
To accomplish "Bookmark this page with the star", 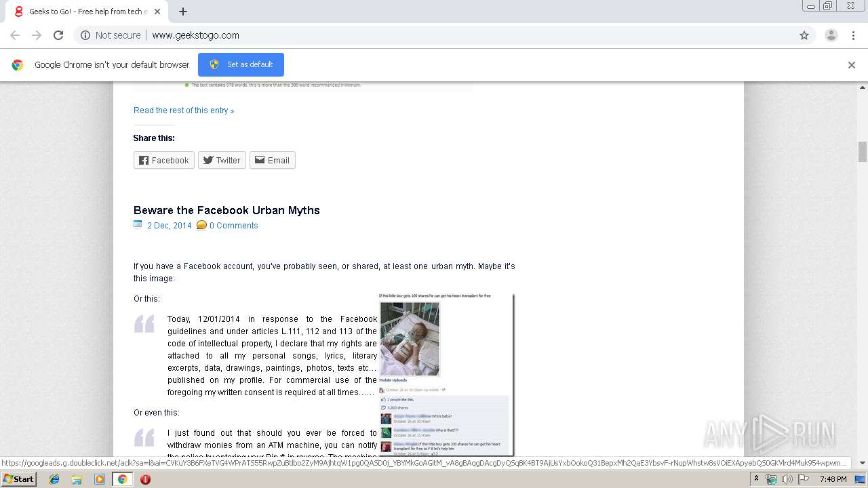I will pyautogui.click(x=804, y=35).
